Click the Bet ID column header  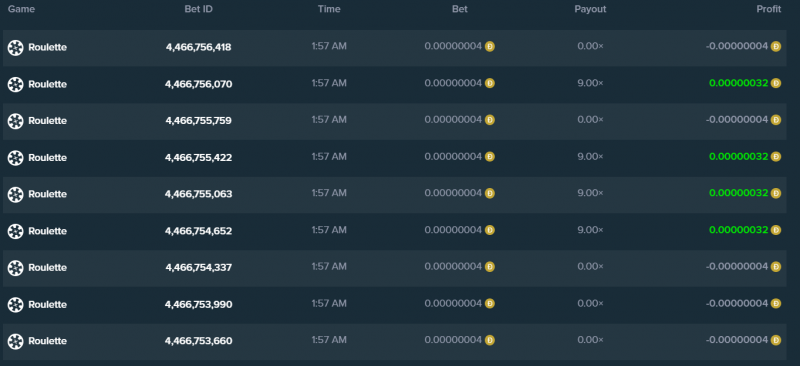click(x=198, y=9)
